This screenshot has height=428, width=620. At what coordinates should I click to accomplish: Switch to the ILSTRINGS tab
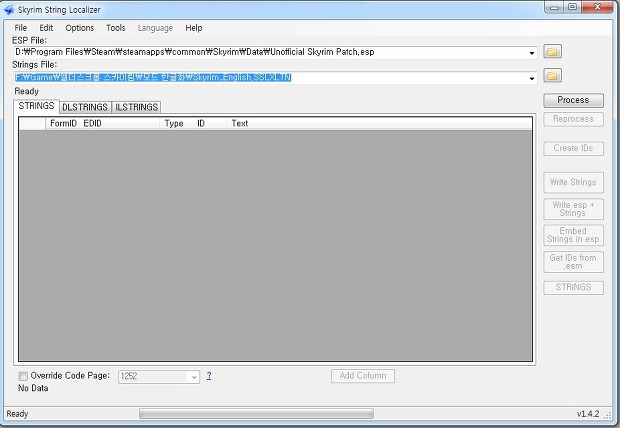[x=136, y=107]
